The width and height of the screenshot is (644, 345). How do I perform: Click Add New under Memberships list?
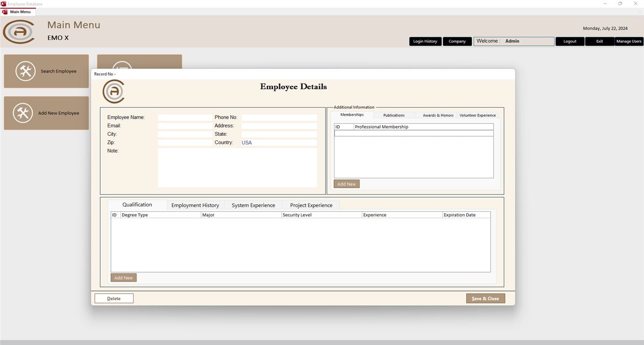[x=347, y=184]
